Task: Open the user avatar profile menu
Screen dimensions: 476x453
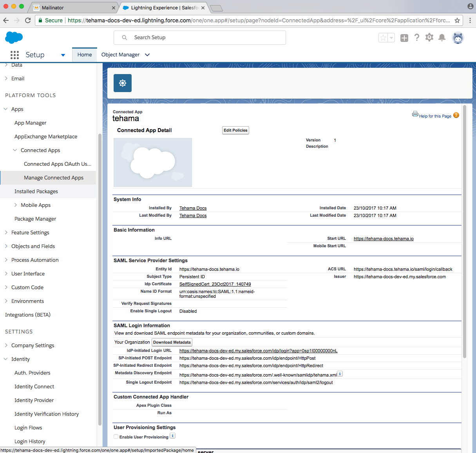Action: click(x=458, y=38)
